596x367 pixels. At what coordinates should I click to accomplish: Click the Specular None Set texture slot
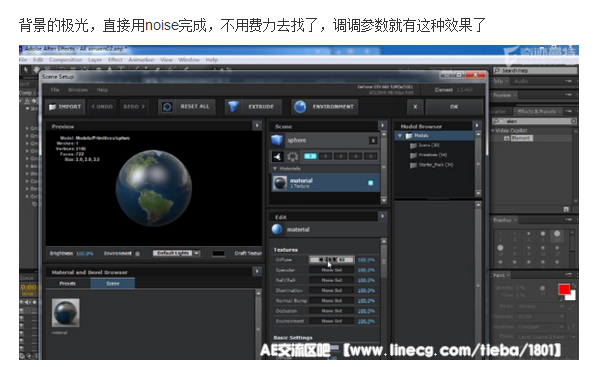331,270
